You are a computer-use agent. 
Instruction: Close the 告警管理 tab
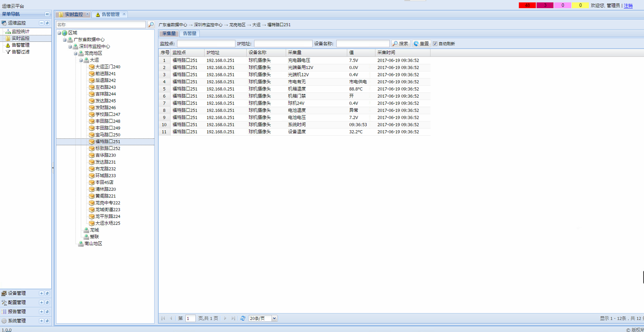point(124,14)
